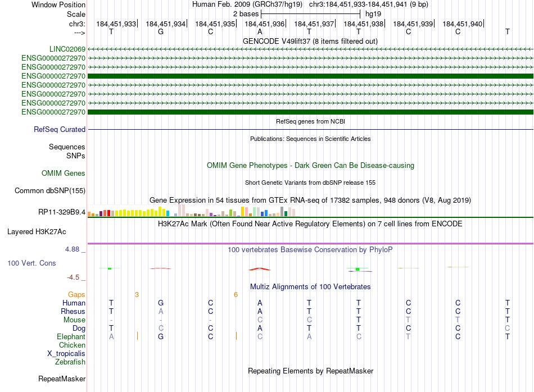Click the bright red bar in GTEx chart
Viewport: 534px width, 392px height.
(x=108, y=213)
